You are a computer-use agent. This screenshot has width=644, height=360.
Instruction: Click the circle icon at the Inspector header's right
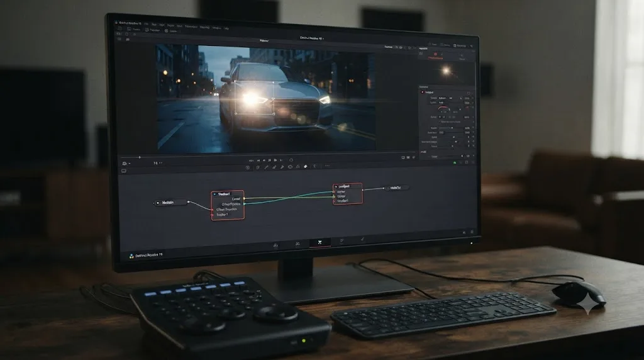coord(469,93)
